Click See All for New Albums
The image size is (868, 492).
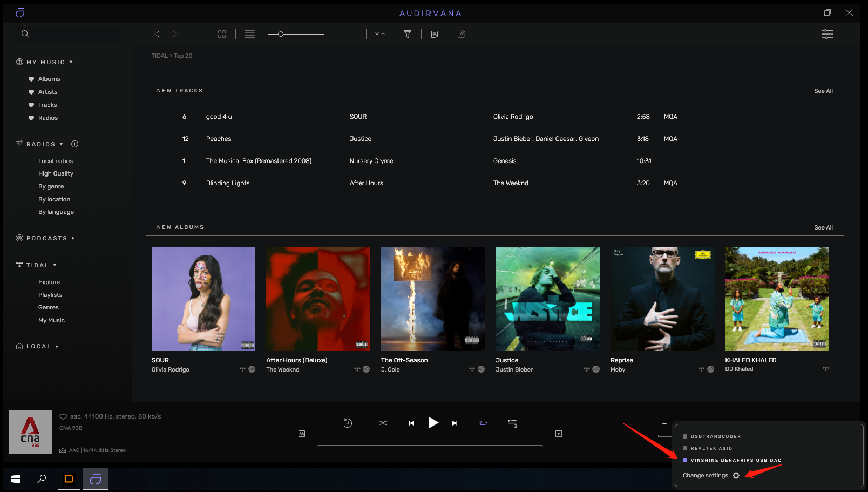click(823, 227)
